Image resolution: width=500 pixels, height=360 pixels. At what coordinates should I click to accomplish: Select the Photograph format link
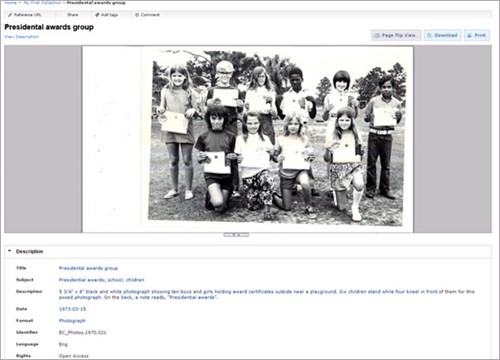click(x=72, y=321)
